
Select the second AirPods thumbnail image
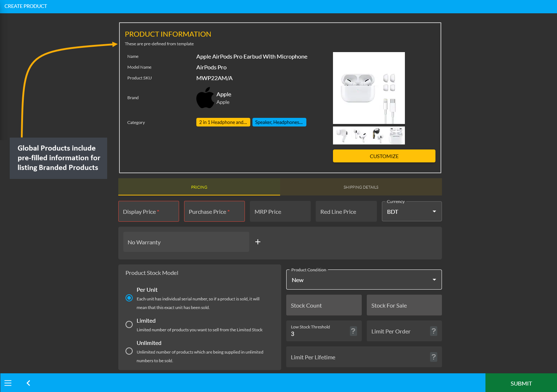(360, 135)
